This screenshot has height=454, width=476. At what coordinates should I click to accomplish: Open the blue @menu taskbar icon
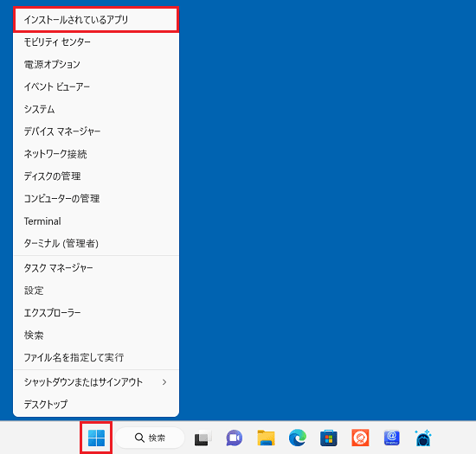(391, 438)
